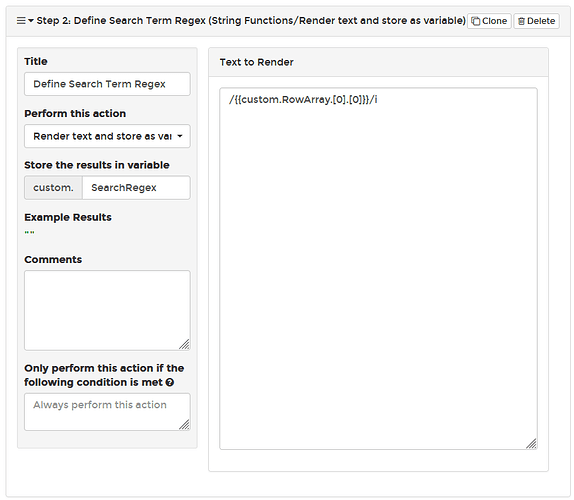The width and height of the screenshot is (574, 500).
Task: Click the copy icon on Clone
Action: click(476, 21)
